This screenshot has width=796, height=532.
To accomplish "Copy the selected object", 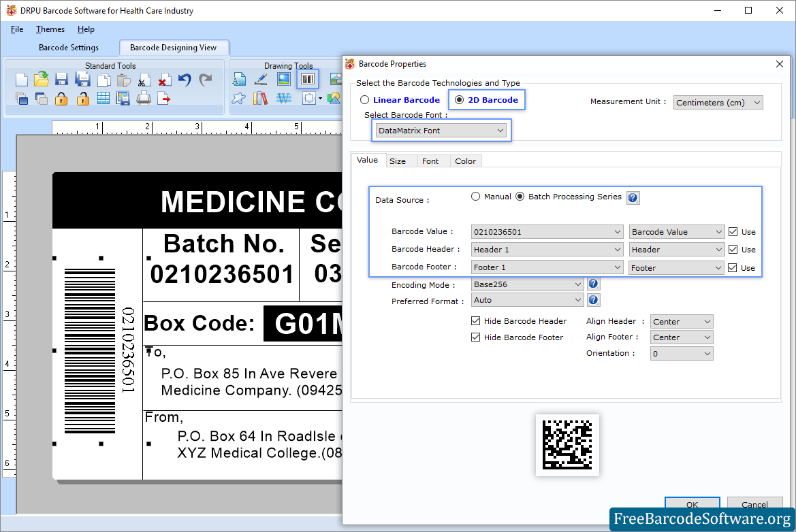I will 104,80.
